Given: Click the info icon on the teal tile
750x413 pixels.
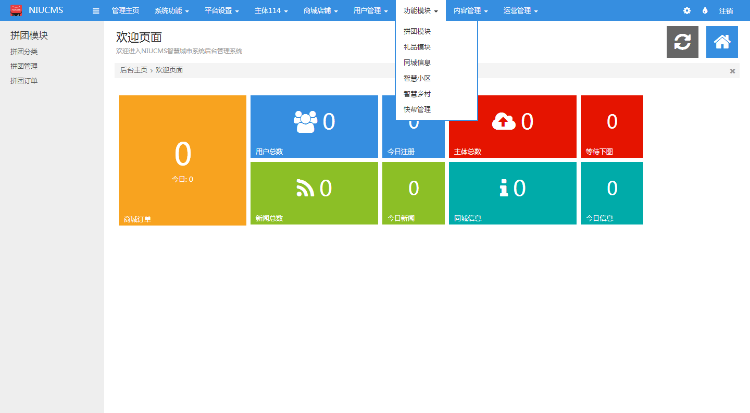Looking at the screenshot, I should (504, 188).
